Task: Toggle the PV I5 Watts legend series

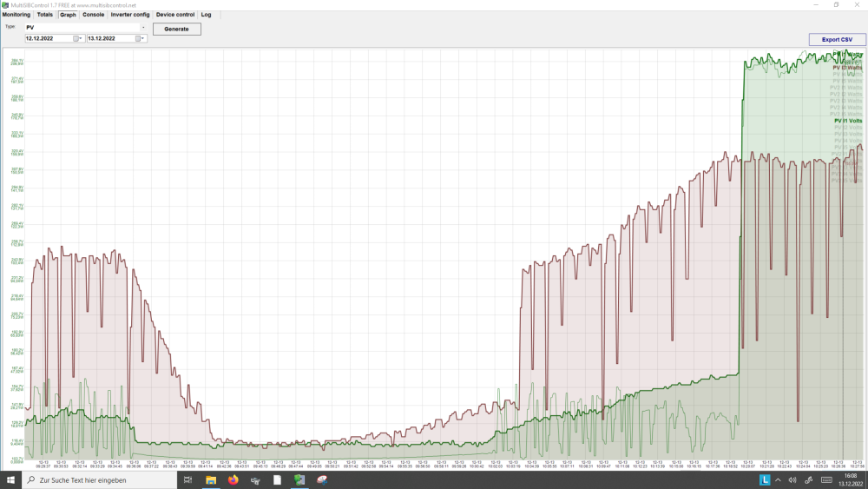Action: [847, 81]
